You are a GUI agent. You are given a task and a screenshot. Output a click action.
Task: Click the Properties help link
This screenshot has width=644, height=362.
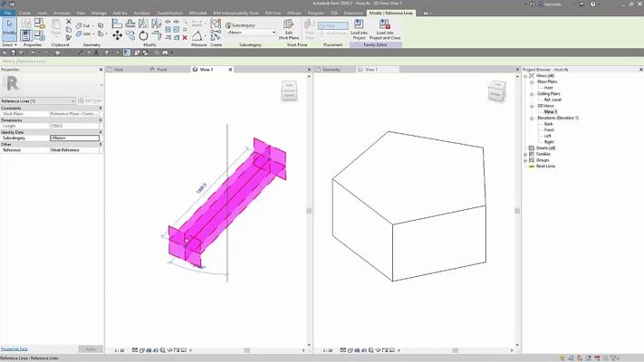[14, 348]
